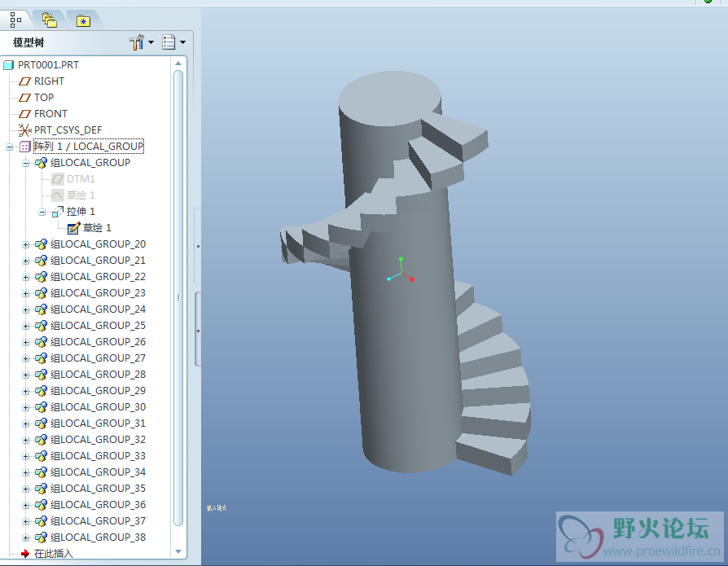
Task: Expand the 组LOCAL_GROUP_23 node
Action: click(x=26, y=293)
